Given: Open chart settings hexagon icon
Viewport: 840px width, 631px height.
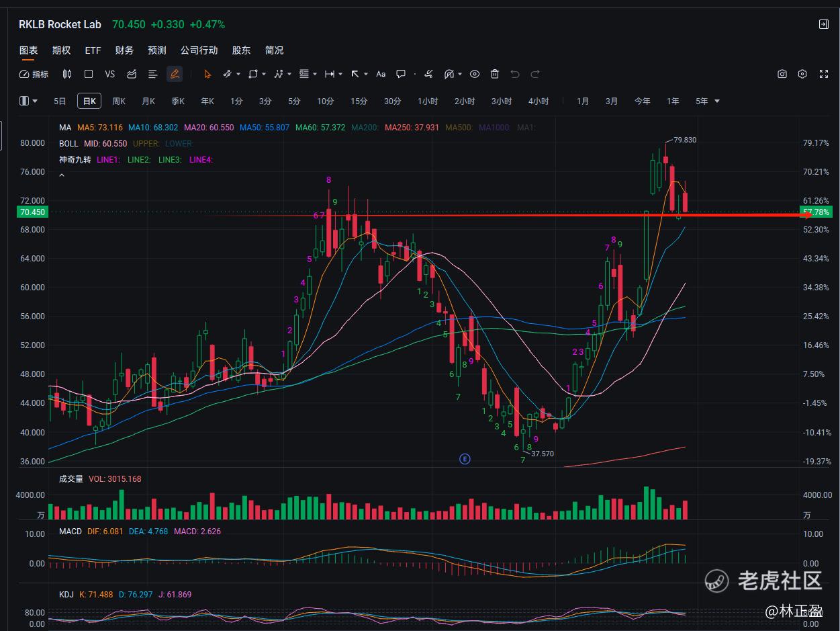Looking at the screenshot, I should click(x=802, y=74).
